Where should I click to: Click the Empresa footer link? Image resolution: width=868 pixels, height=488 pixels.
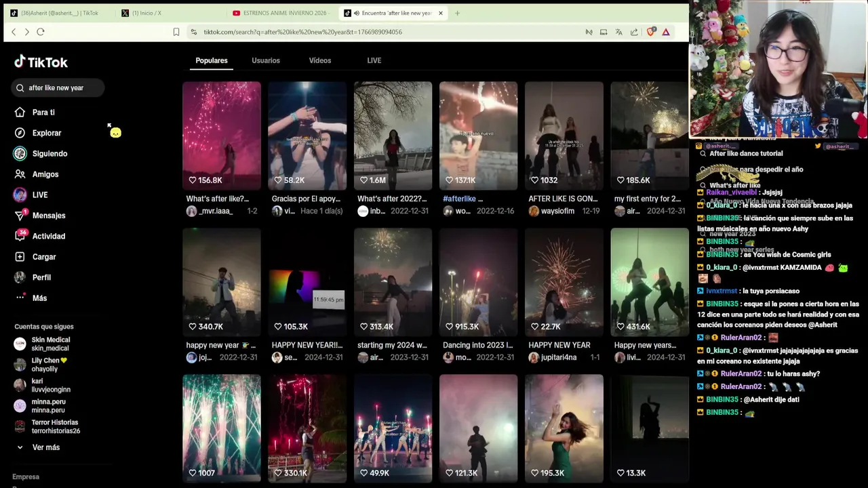click(26, 476)
